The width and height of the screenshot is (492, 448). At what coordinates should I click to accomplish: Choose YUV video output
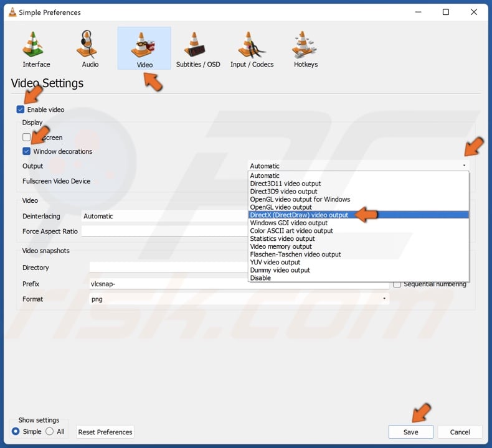point(359,262)
